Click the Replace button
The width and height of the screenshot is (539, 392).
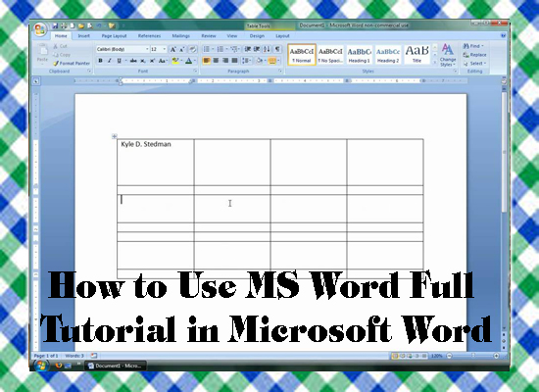(x=474, y=55)
